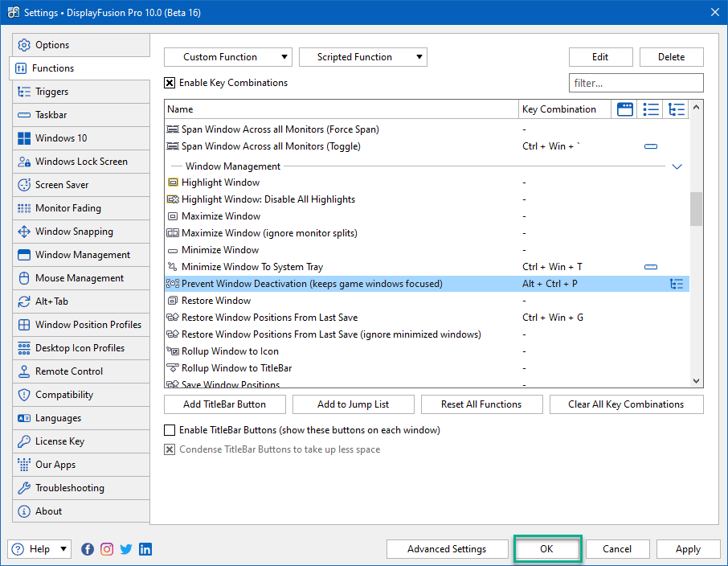Focus the filter text field
The height and width of the screenshot is (566, 728).
point(636,83)
